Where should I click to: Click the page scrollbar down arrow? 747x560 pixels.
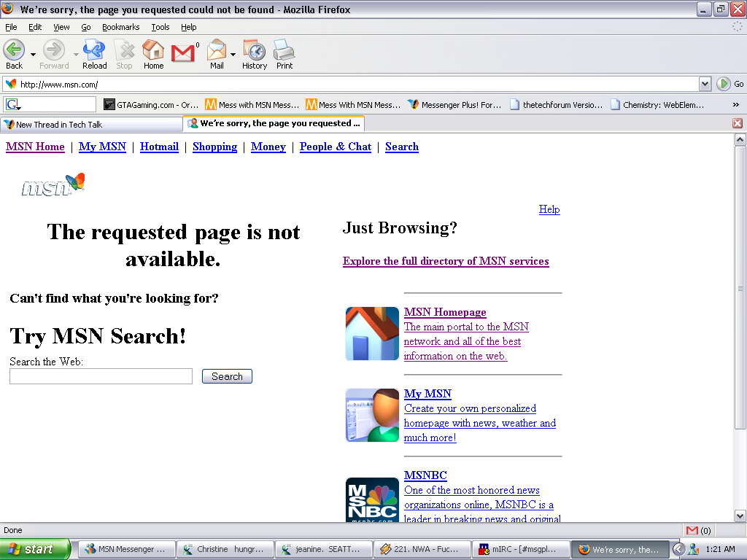[x=740, y=516]
